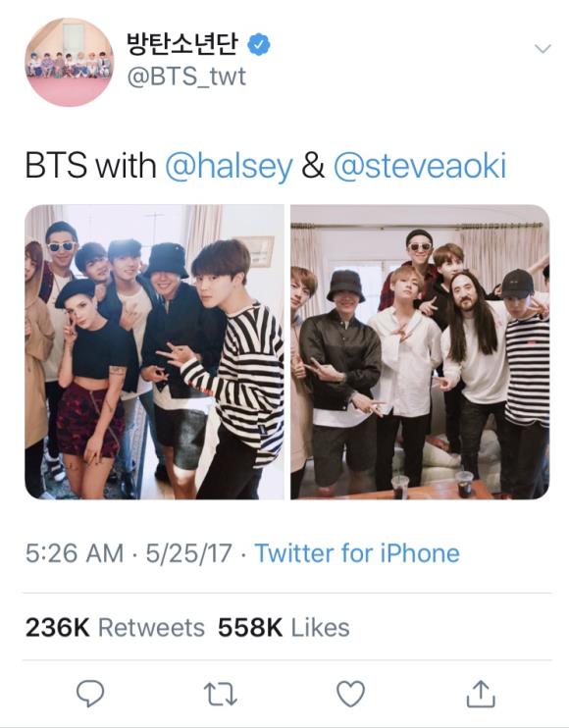Open the share upload icon

[481, 694]
